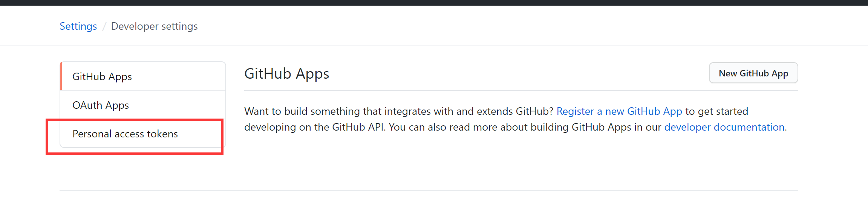The height and width of the screenshot is (201, 868).
Task: Click the "to get started" text
Action: pos(716,111)
